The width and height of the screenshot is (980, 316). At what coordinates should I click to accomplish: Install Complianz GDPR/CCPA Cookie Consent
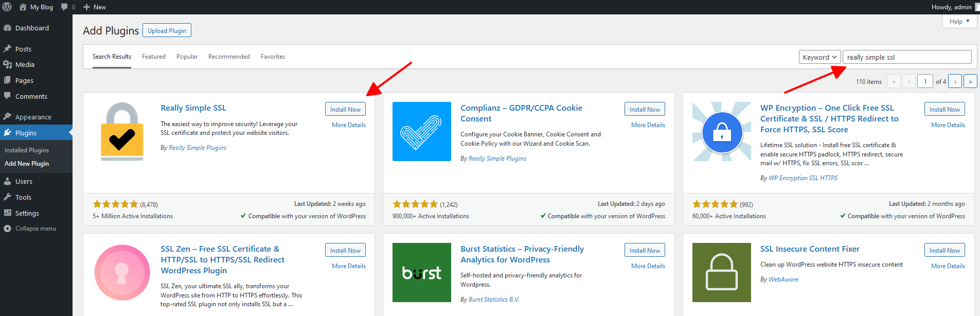(645, 109)
